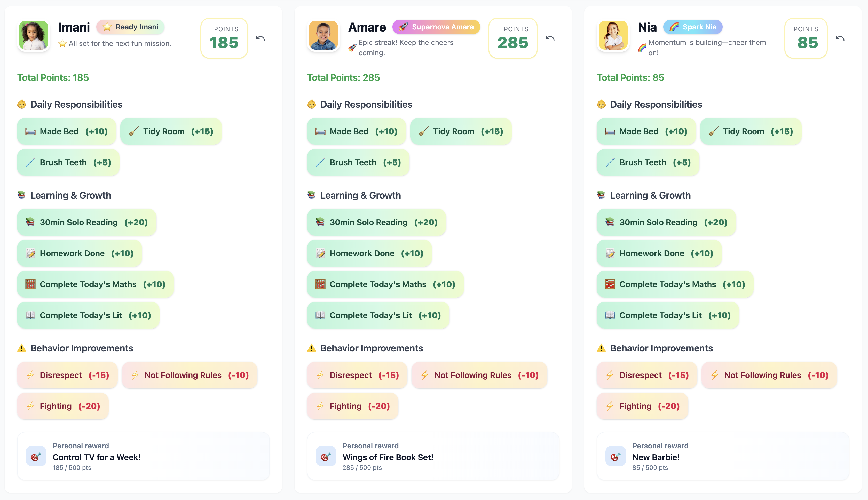Toggle Made Bed for Imani
The image size is (868, 500).
(66, 131)
